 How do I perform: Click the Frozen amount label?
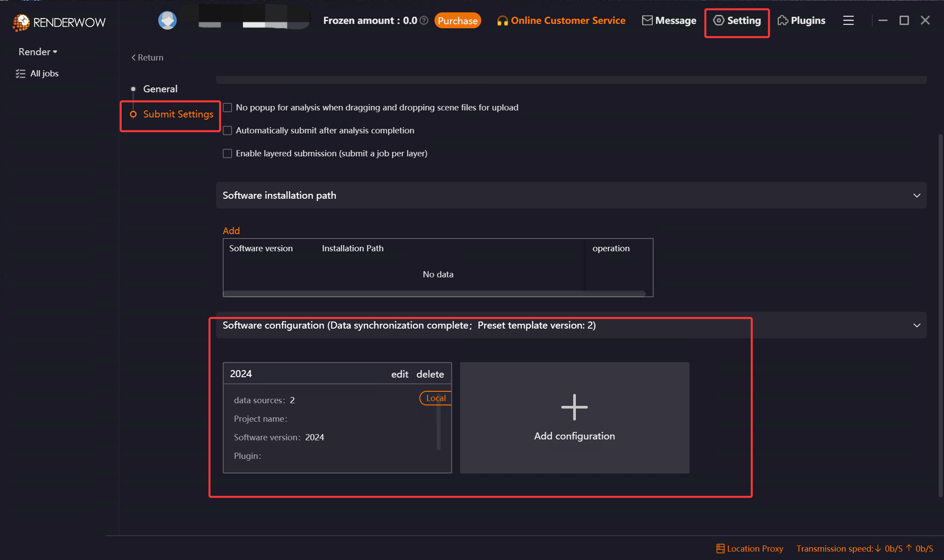click(x=370, y=20)
